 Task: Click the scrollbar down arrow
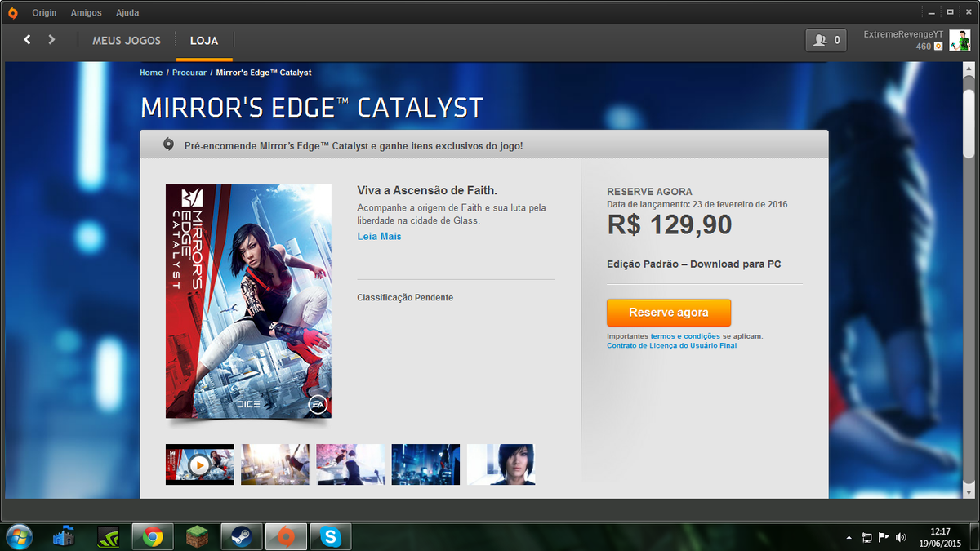click(x=968, y=492)
